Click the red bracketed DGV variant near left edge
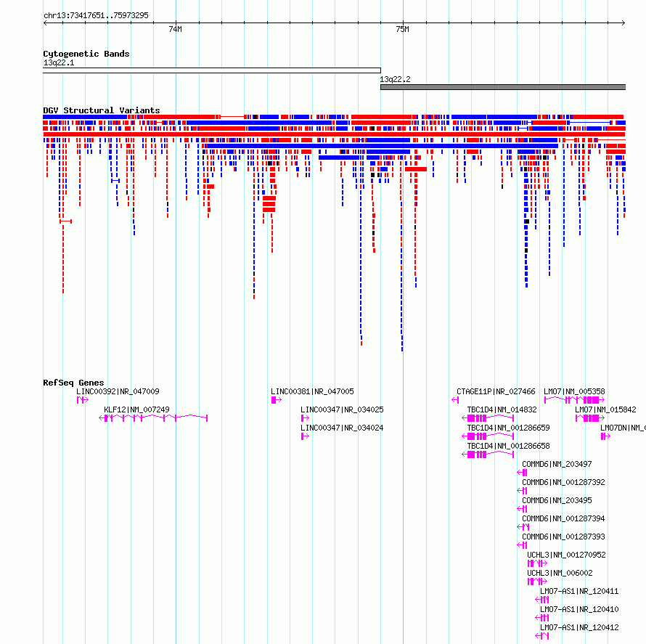 click(x=65, y=221)
